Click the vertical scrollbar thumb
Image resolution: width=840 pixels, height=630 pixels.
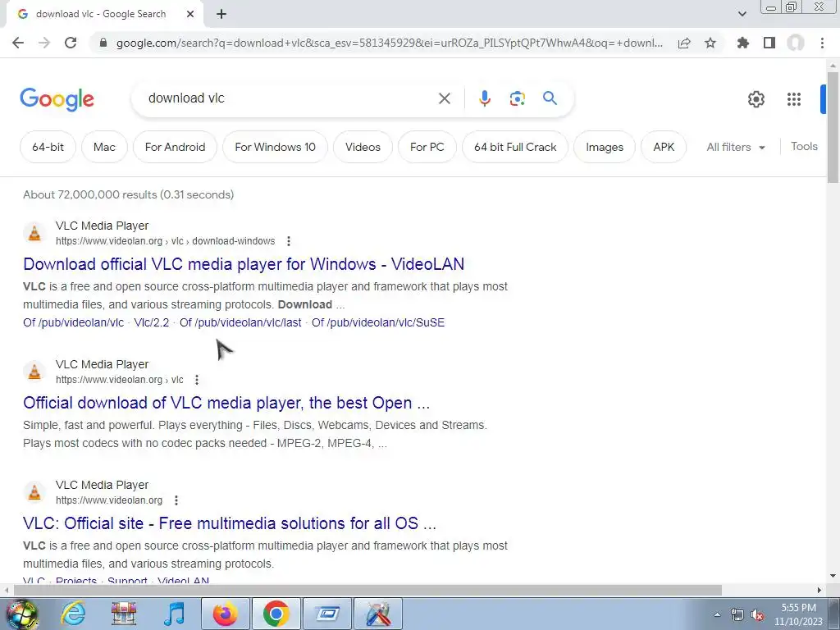pos(833,127)
